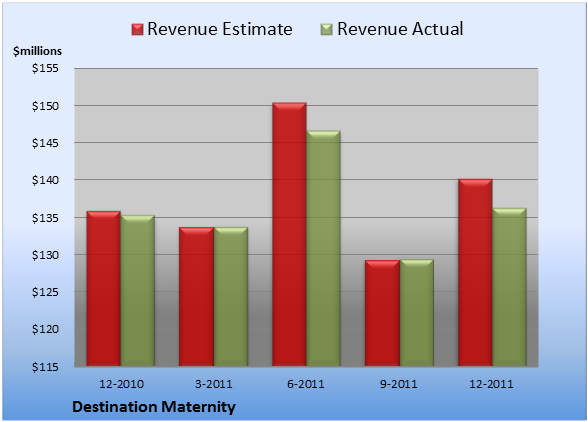
Task: Select the Revenue Estimate legend label
Action: (x=220, y=29)
